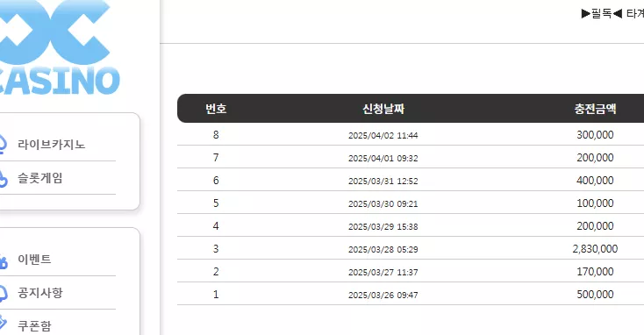Click the slot game icon
Image resolution: width=644 pixels, height=335 pixels.
click(x=3, y=179)
